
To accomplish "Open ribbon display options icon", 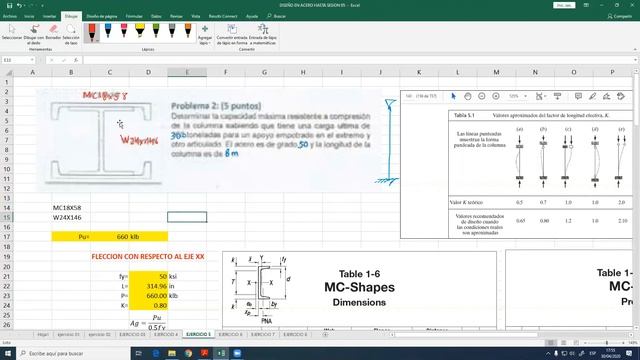I will point(586,5).
